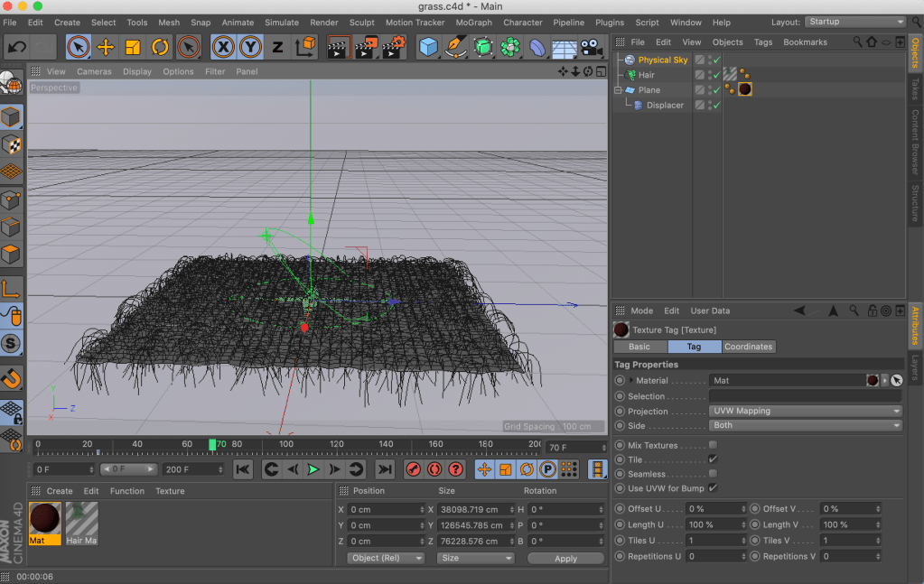Open the Side Both dropdown
924x584 pixels.
coord(806,425)
